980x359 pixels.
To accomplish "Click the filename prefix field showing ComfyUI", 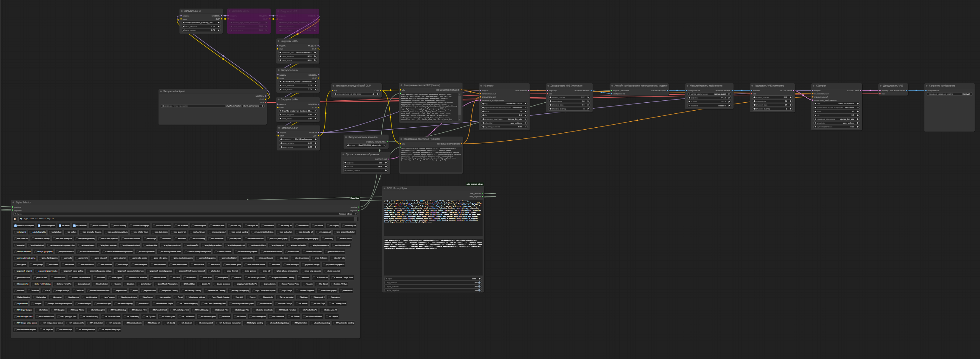I will click(x=949, y=94).
